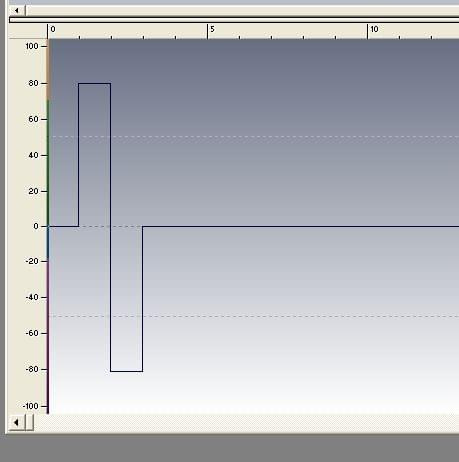Click the 100 label on vertical scale
This screenshot has width=459, height=462.
coord(32,46)
